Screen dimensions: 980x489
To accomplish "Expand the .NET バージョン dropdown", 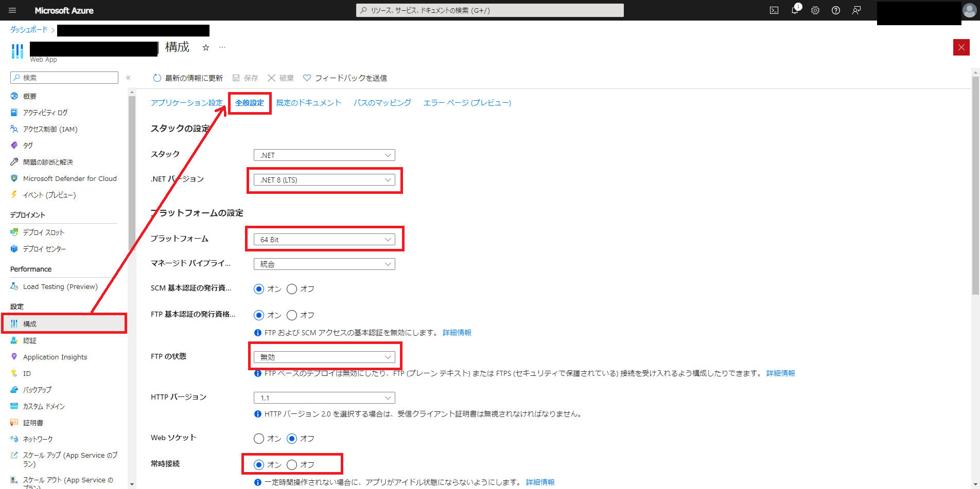I will (x=324, y=180).
